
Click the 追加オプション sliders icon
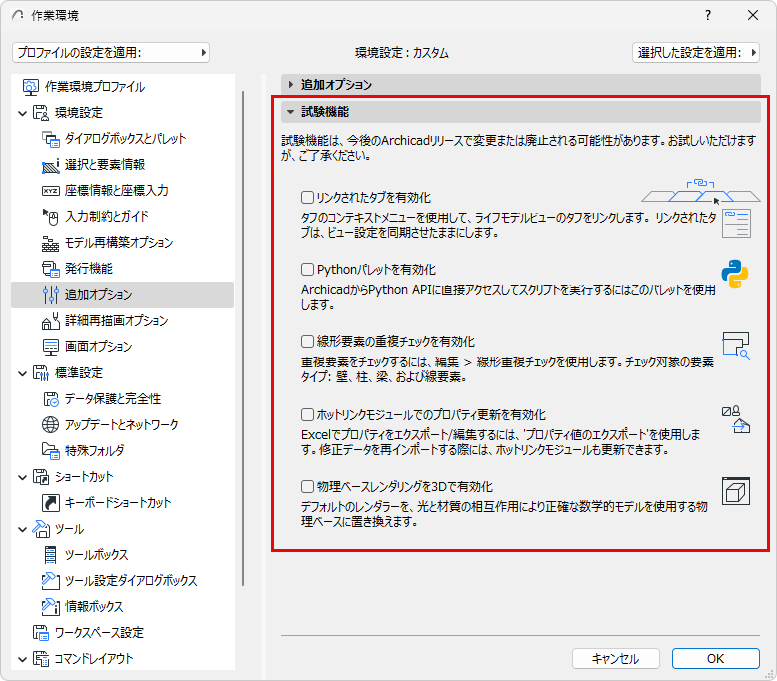coord(51,295)
